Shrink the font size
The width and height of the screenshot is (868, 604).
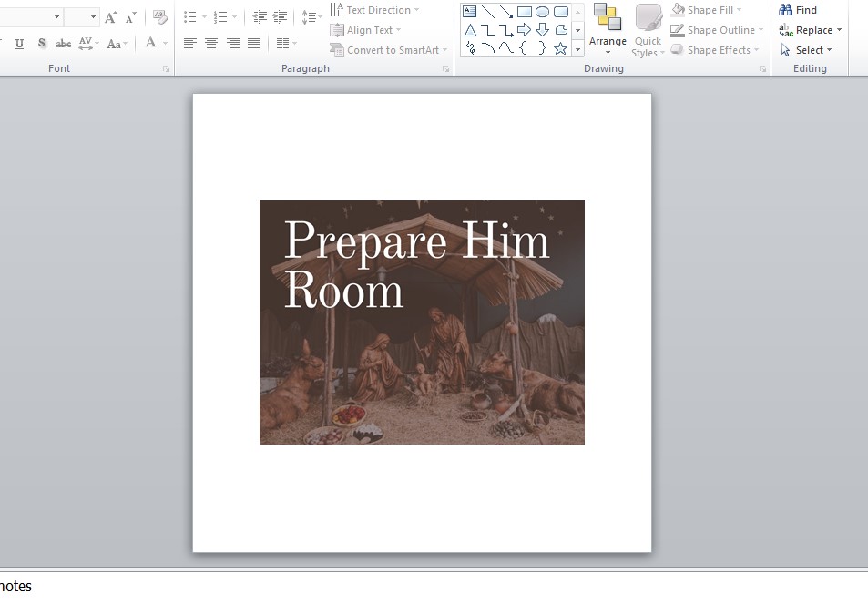(x=130, y=17)
